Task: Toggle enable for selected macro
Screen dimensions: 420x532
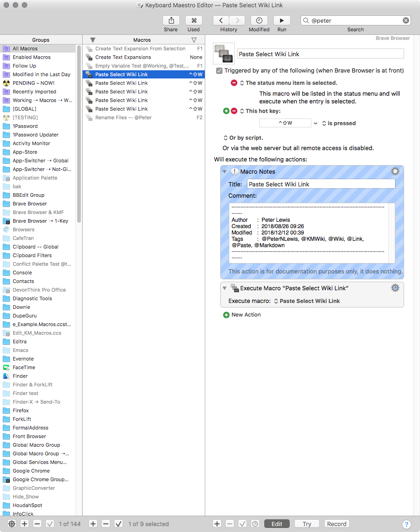Action: (x=119, y=523)
